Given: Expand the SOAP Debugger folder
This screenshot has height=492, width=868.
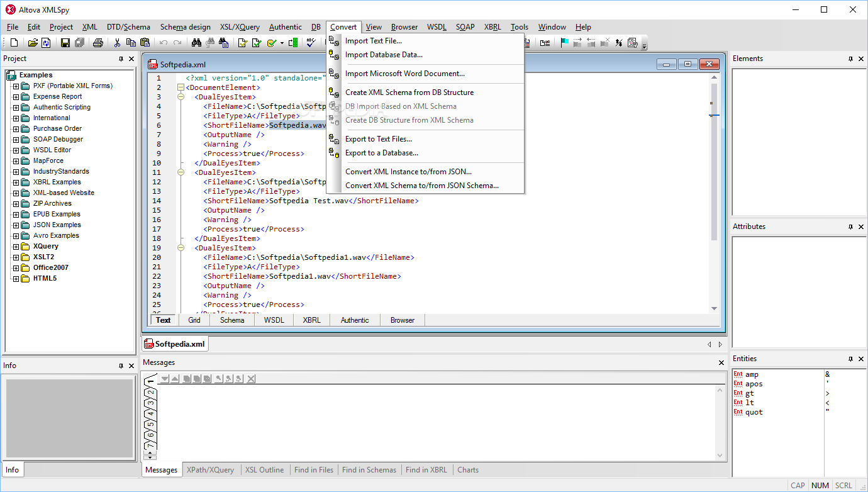Looking at the screenshot, I should (x=16, y=140).
